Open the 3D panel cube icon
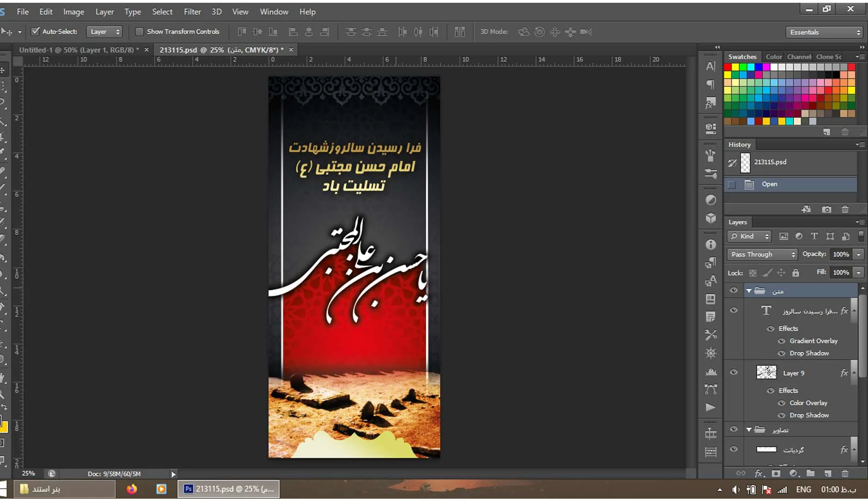 click(711, 218)
